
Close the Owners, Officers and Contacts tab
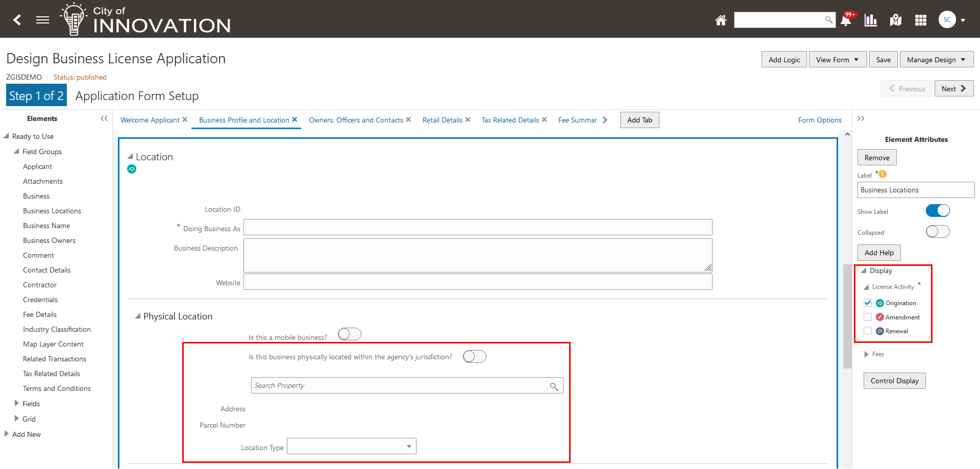tap(408, 119)
